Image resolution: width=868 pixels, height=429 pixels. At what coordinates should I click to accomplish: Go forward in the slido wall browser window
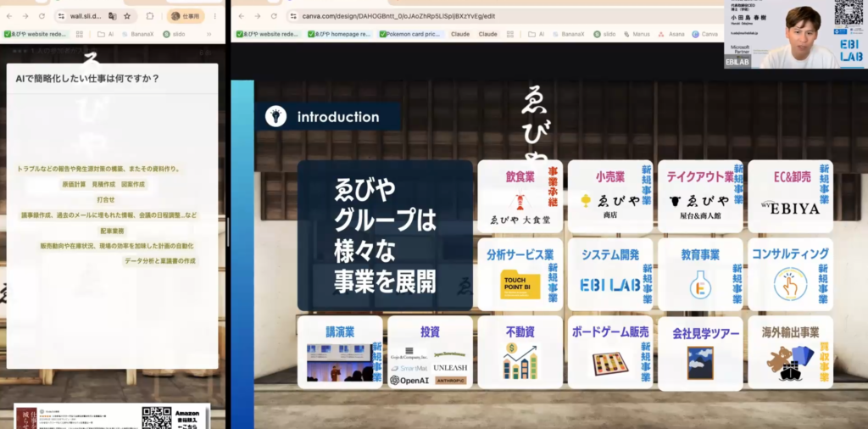25,16
